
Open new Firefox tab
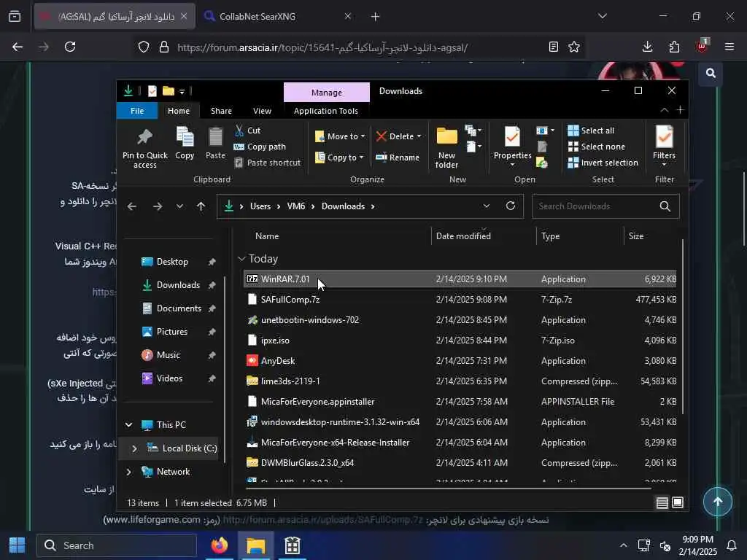(x=376, y=16)
